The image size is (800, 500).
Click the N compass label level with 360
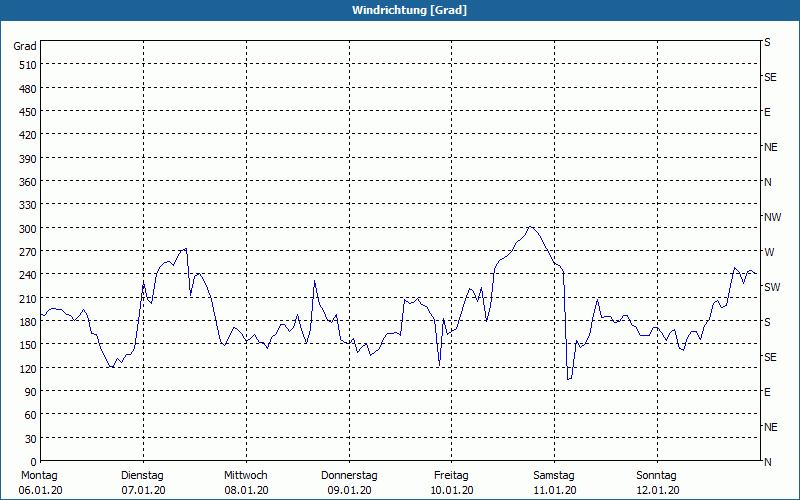768,182
